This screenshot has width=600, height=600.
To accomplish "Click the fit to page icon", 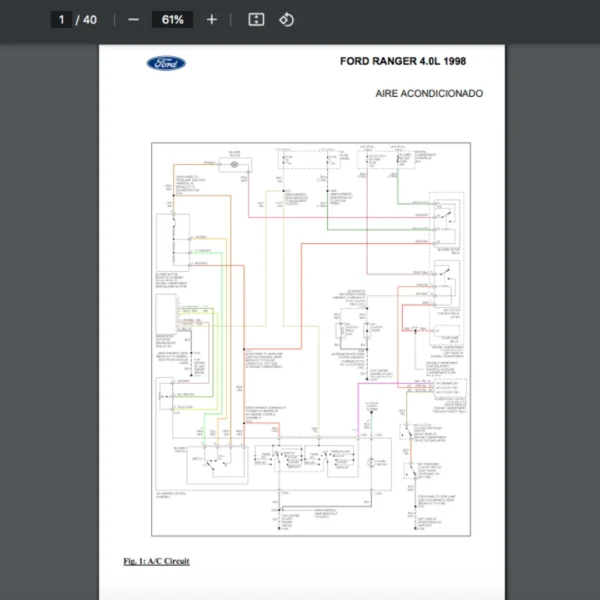I will tap(256, 20).
